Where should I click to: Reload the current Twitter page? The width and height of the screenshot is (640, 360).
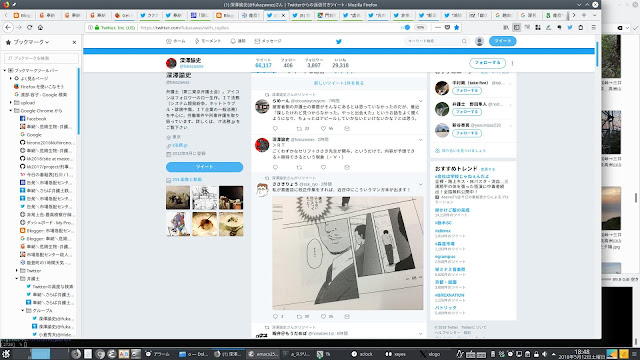(29, 27)
